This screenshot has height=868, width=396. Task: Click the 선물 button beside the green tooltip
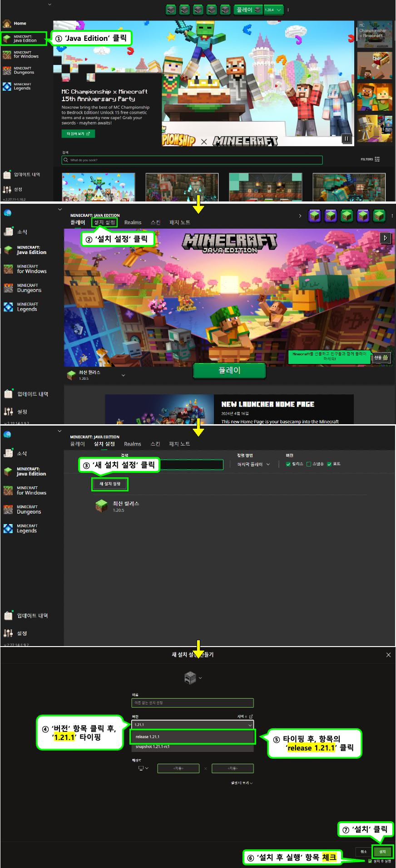381,358
